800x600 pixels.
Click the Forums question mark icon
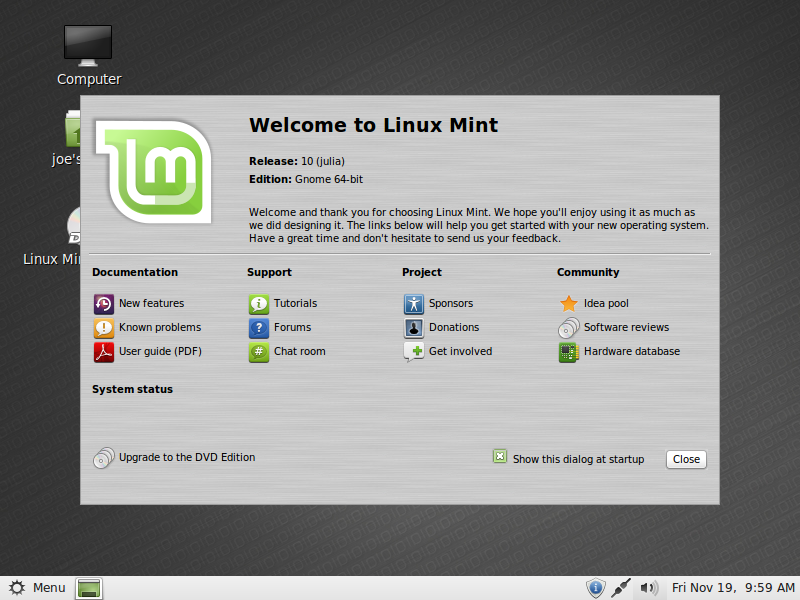click(x=258, y=328)
